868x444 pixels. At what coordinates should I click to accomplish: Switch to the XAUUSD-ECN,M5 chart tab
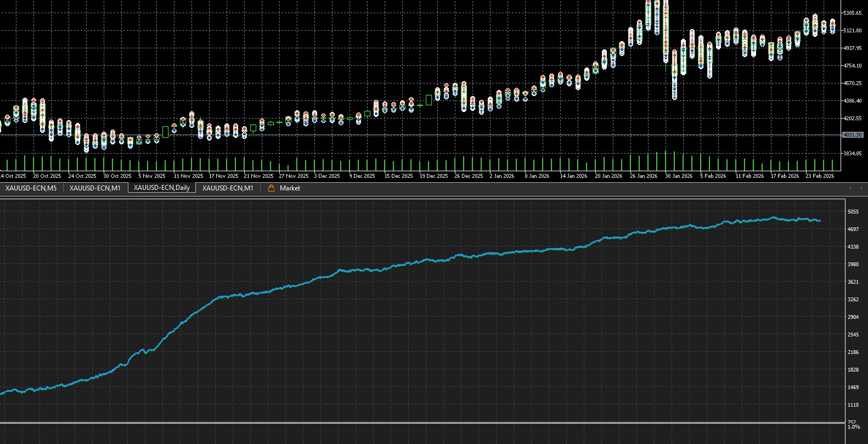pos(31,188)
